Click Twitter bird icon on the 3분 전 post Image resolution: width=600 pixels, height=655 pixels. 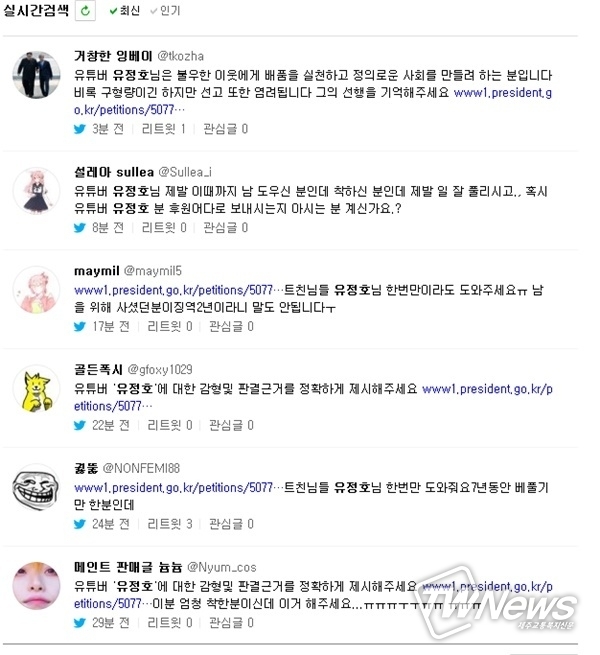80,129
